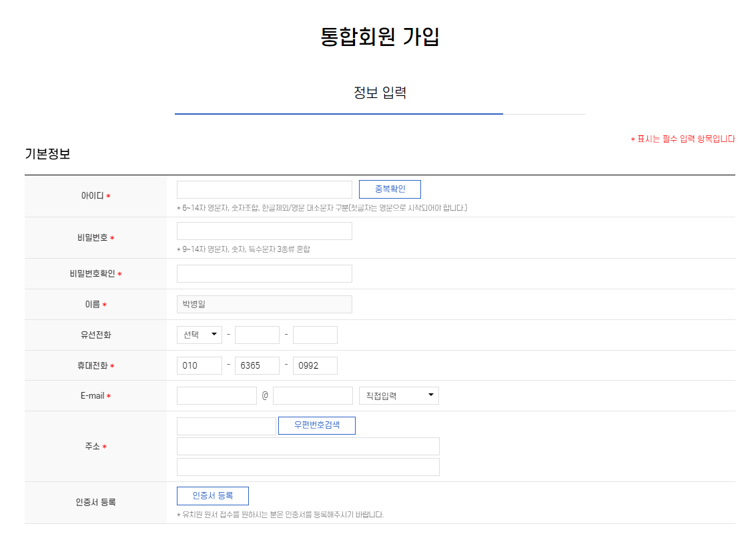Viewport: 756px width, 538px height.
Task: Click the email ID field before the @ symbol
Action: (216, 395)
